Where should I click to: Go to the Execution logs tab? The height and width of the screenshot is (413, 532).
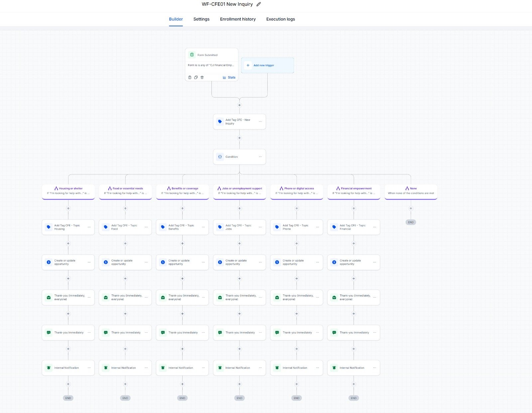click(281, 19)
